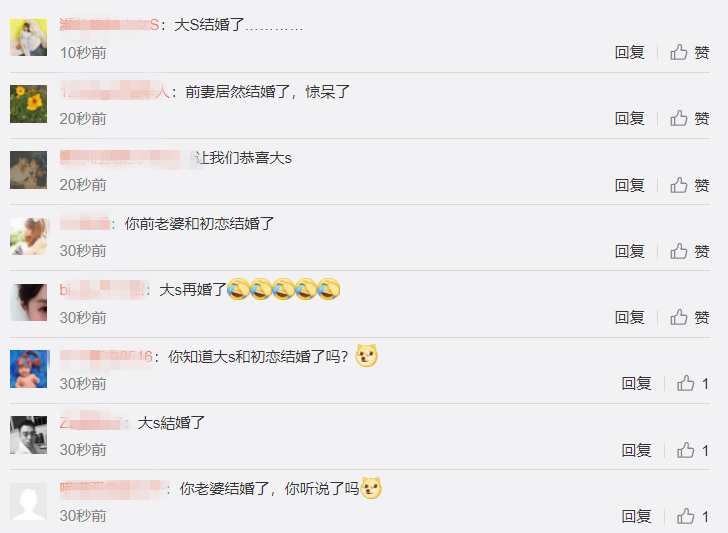The width and height of the screenshot is (728, 533).
Task: Reply to '让我们恭喜大s' comment
Action: (630, 185)
